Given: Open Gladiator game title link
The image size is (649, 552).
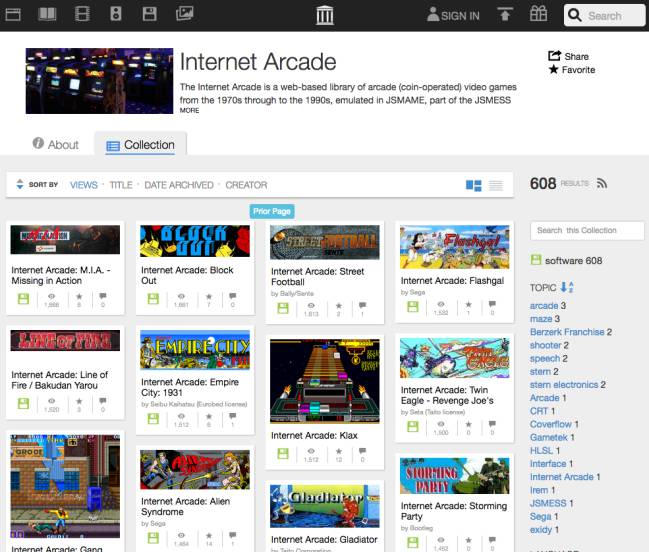Looking at the screenshot, I should point(324,540).
